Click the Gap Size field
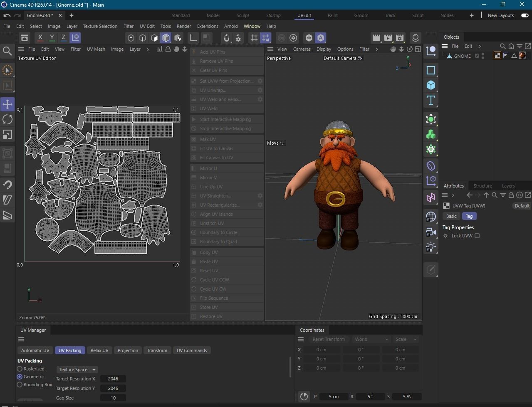Image resolution: width=532 pixels, height=407 pixels. [113, 398]
